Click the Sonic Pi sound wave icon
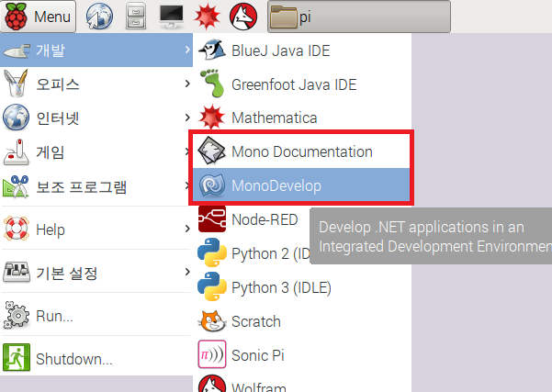The height and width of the screenshot is (392, 552). [x=212, y=354]
